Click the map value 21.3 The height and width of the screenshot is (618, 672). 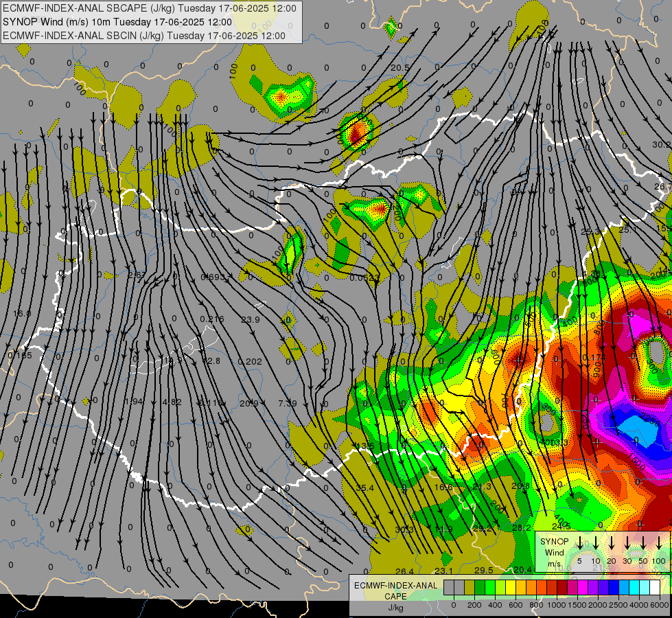pos(481,487)
